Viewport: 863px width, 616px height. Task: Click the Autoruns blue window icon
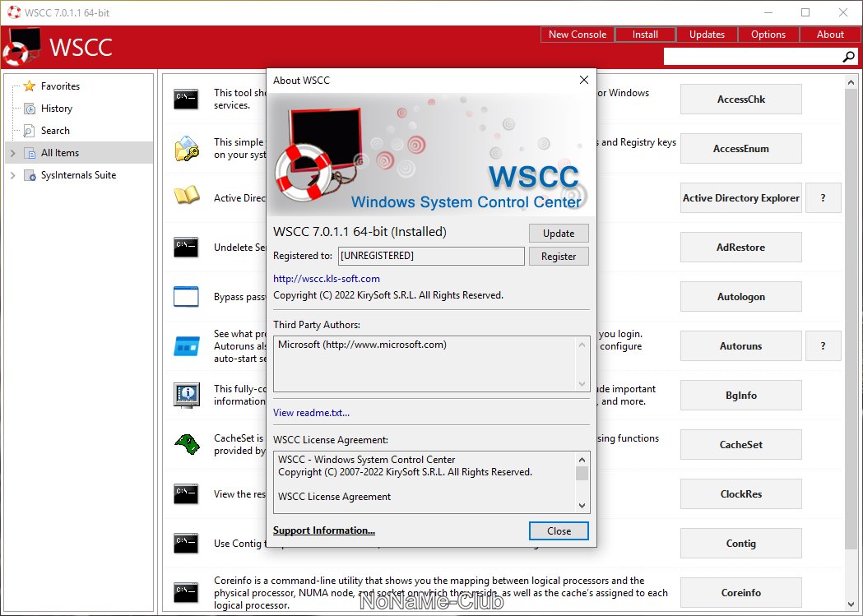[187, 346]
